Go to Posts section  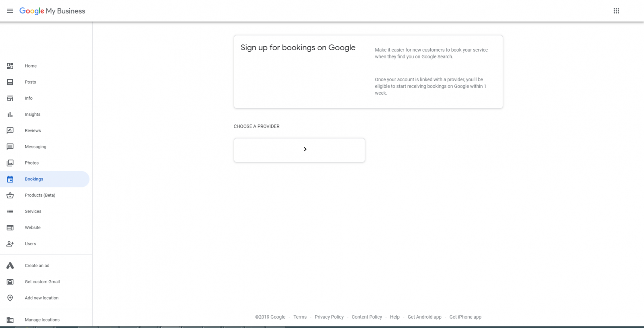pos(30,82)
